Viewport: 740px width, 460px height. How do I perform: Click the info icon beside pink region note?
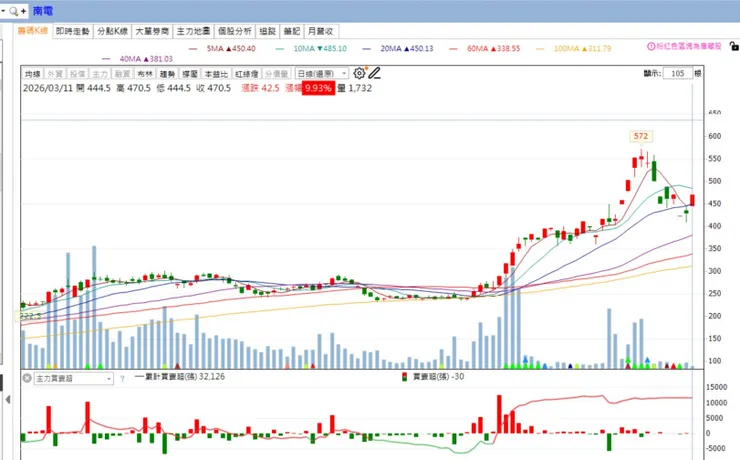point(651,46)
